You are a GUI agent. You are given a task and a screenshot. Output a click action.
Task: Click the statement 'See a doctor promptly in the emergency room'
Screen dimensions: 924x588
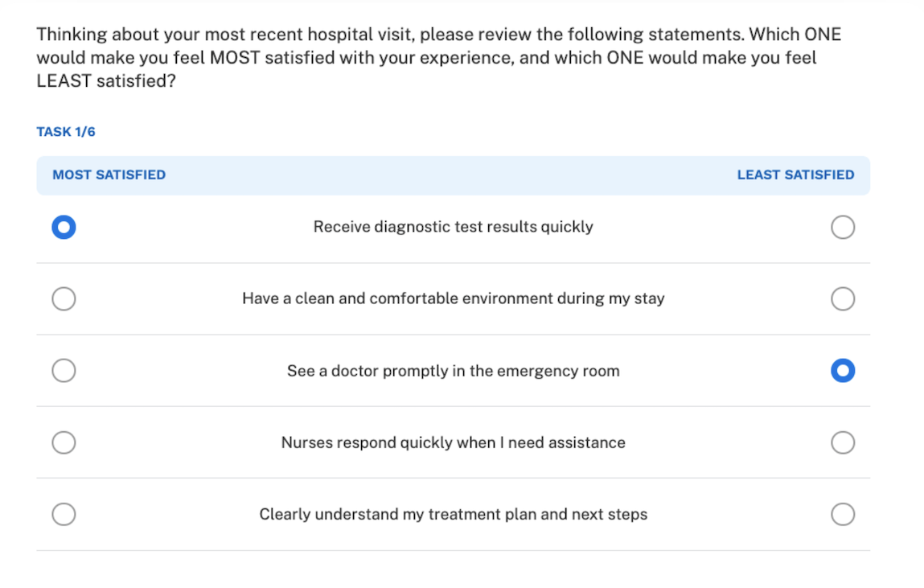tap(453, 371)
